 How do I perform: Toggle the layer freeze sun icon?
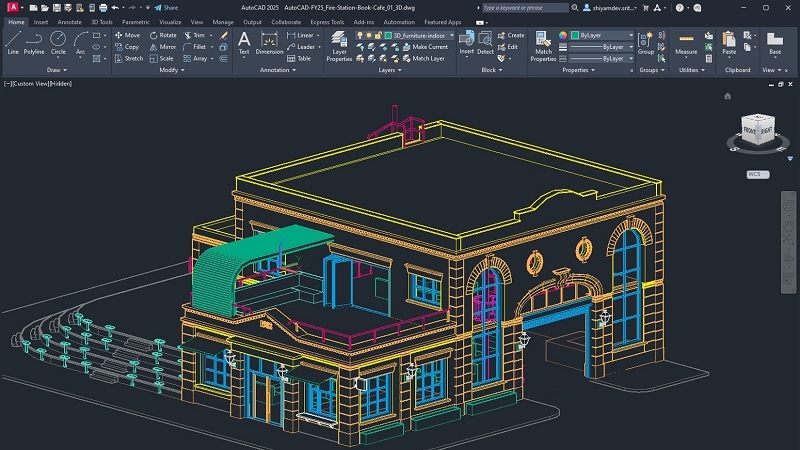click(370, 35)
